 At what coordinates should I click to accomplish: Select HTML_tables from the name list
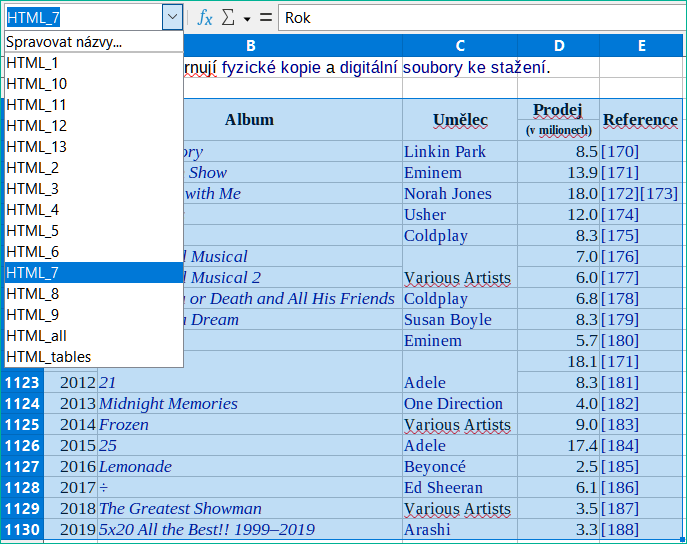[94, 357]
